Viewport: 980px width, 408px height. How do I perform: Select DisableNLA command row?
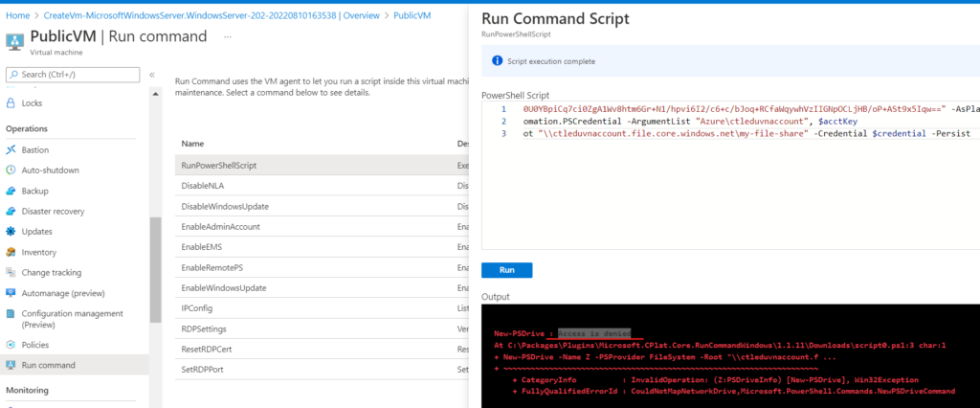[x=322, y=186]
